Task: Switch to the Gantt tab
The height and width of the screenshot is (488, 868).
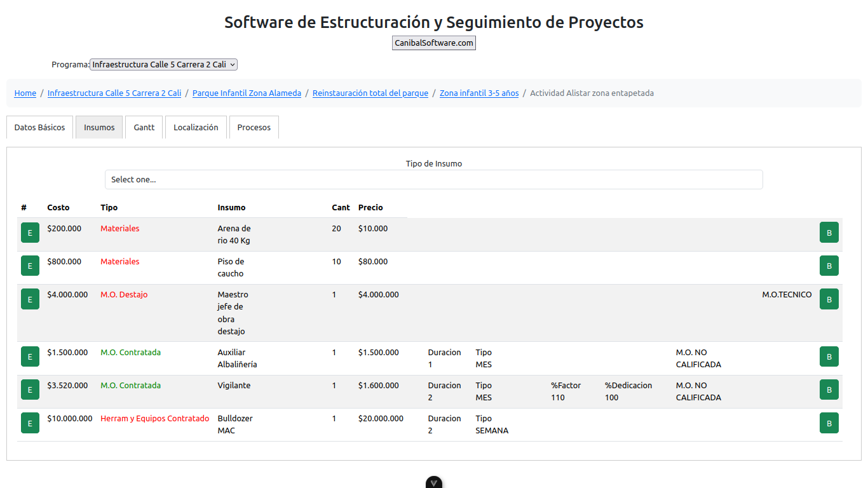Action: pos(144,127)
